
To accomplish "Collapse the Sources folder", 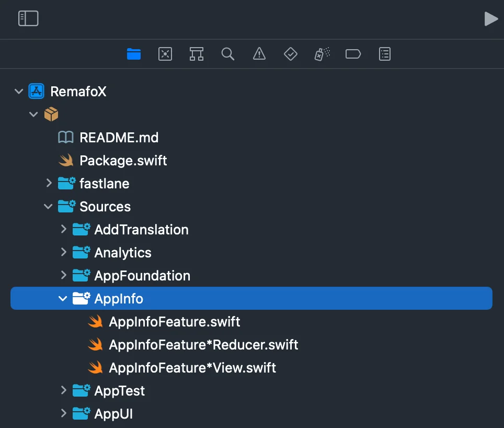I will click(49, 207).
